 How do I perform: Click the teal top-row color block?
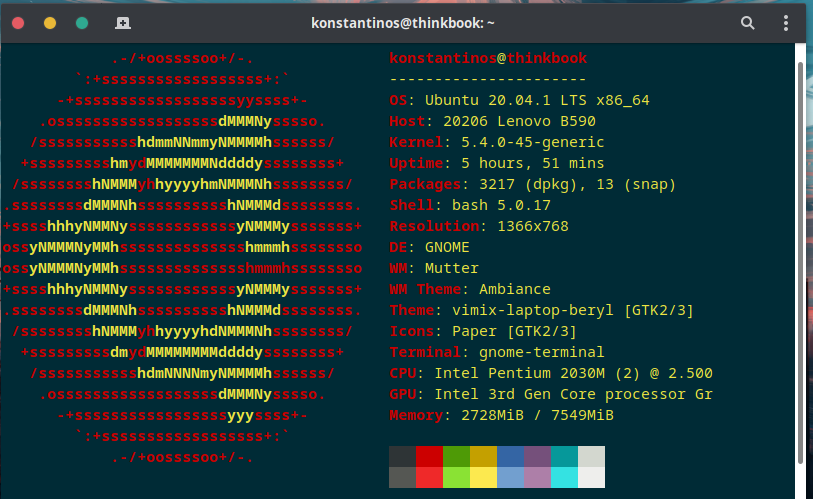pyautogui.click(x=564, y=456)
